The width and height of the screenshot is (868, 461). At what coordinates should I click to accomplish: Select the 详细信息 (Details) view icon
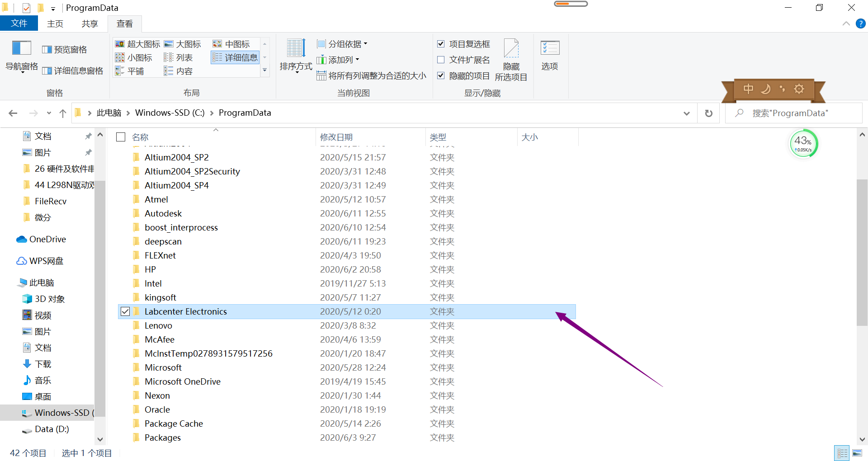pos(235,57)
